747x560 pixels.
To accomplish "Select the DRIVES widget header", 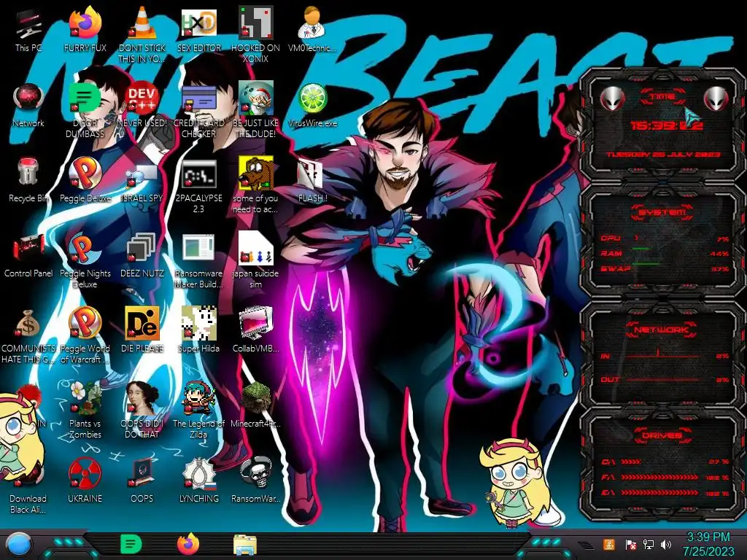I will 662,435.
